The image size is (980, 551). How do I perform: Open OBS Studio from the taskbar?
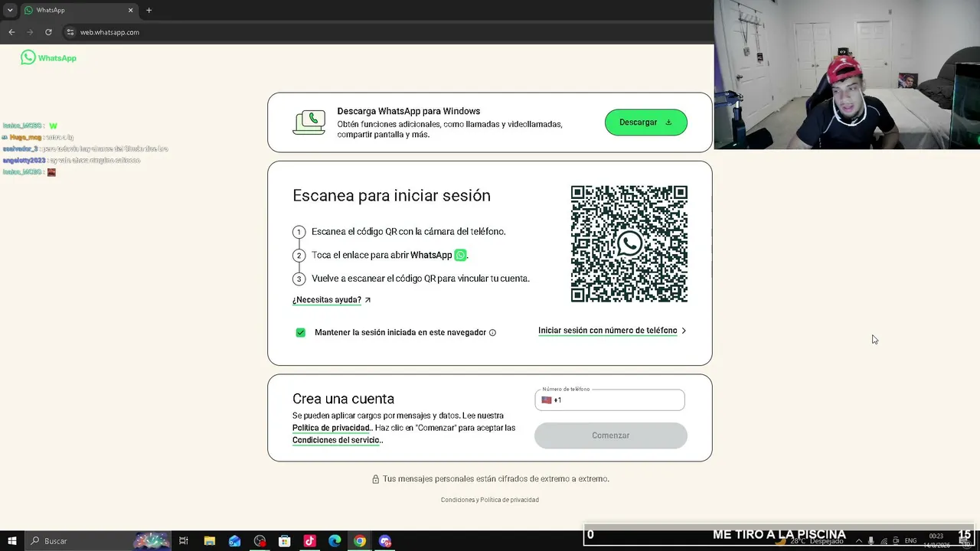tap(260, 541)
